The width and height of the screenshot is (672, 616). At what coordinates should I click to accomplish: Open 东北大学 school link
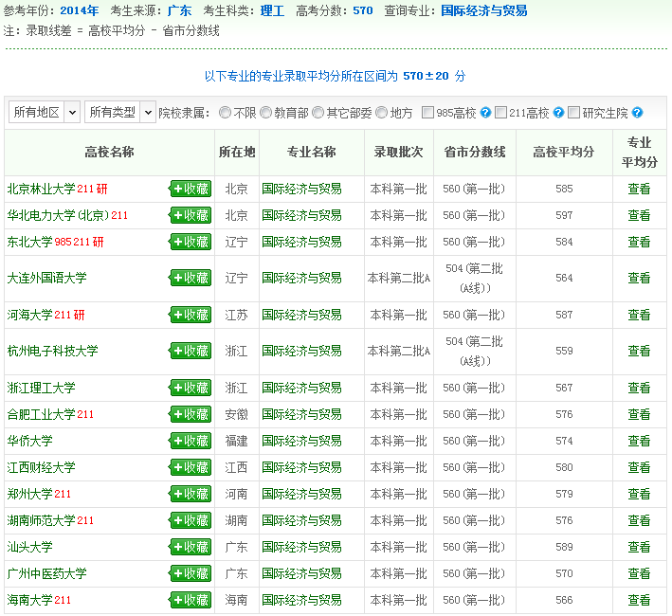click(29, 242)
